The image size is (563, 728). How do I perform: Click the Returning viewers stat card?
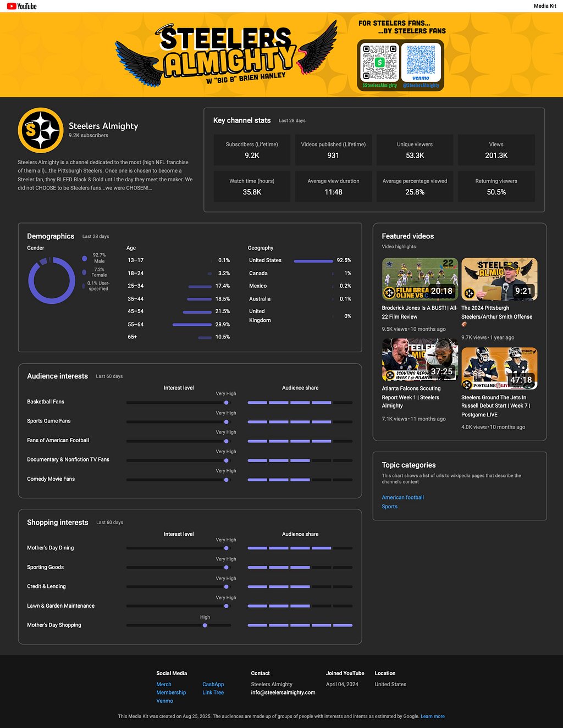(496, 187)
